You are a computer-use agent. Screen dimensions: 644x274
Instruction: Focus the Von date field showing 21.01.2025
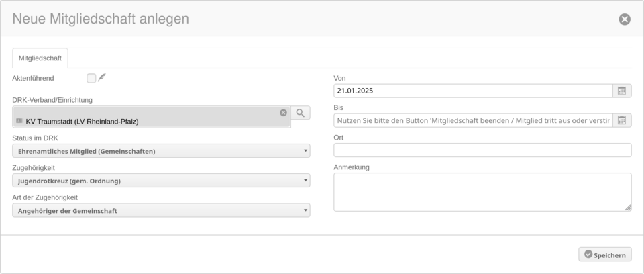[472, 91]
